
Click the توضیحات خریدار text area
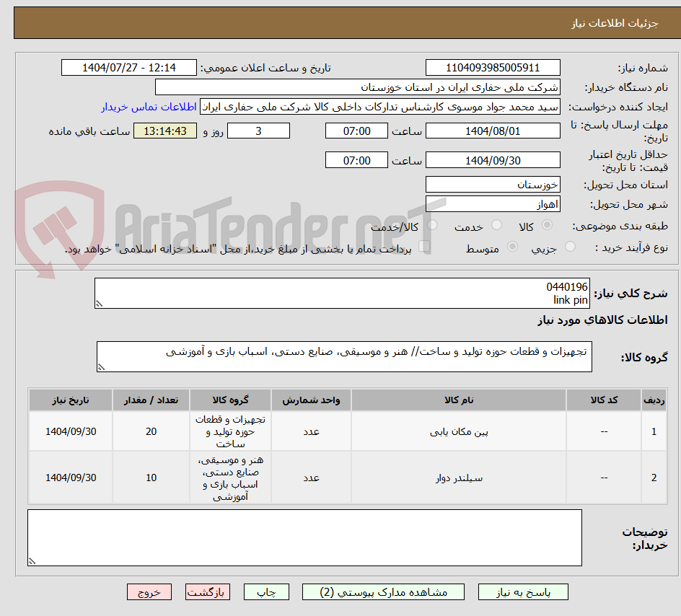[x=304, y=538]
